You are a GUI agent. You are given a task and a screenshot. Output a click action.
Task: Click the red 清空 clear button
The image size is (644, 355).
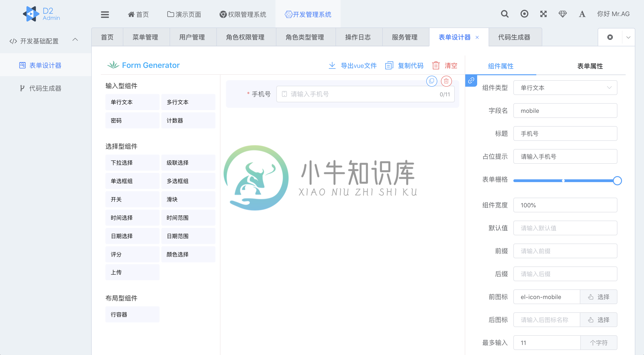point(445,66)
